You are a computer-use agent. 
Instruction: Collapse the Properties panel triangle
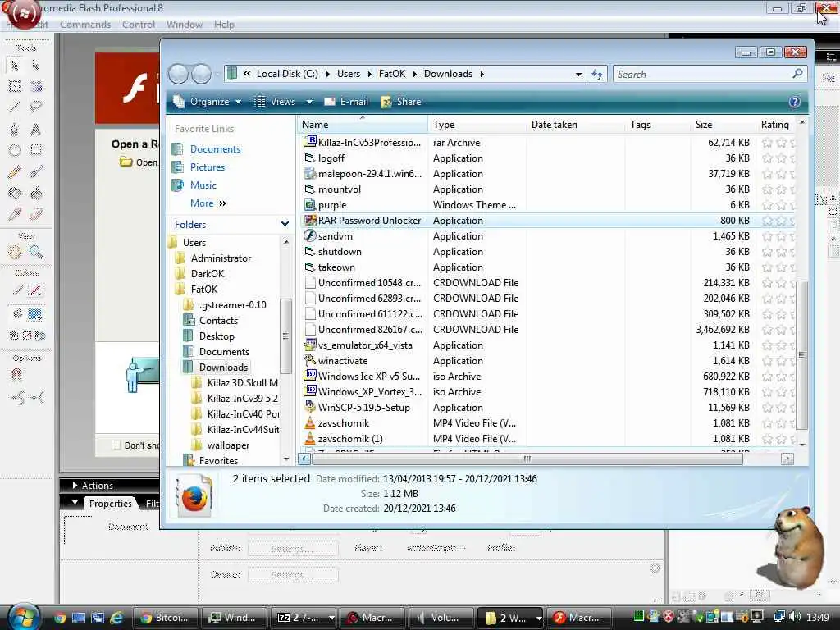(x=75, y=503)
